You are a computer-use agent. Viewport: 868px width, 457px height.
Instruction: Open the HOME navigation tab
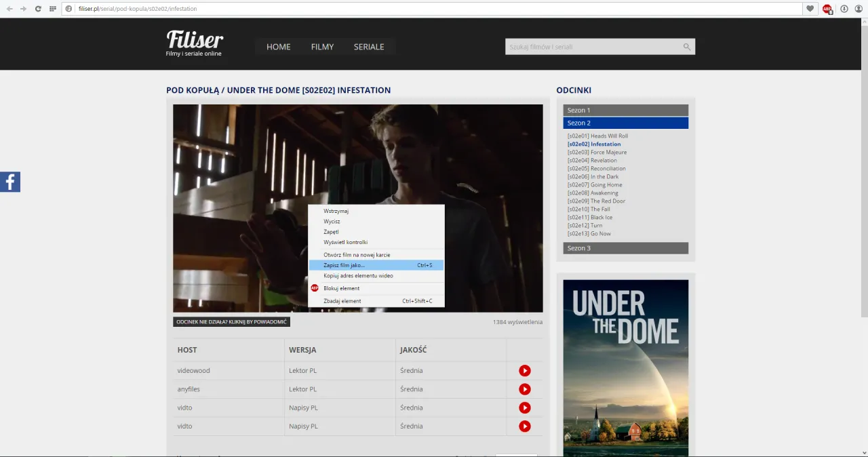(278, 47)
